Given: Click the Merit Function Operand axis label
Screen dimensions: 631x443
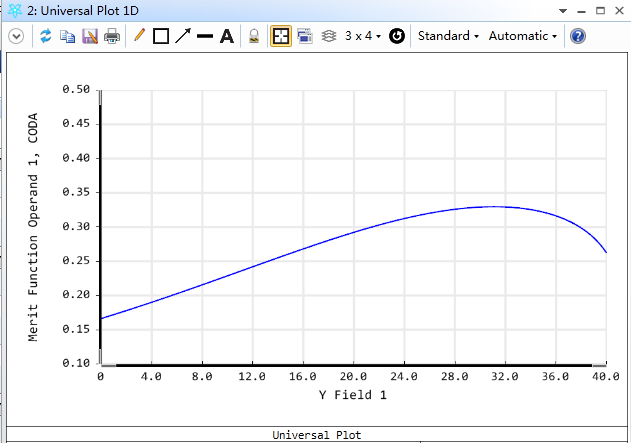Looking at the screenshot, I should (33, 227).
